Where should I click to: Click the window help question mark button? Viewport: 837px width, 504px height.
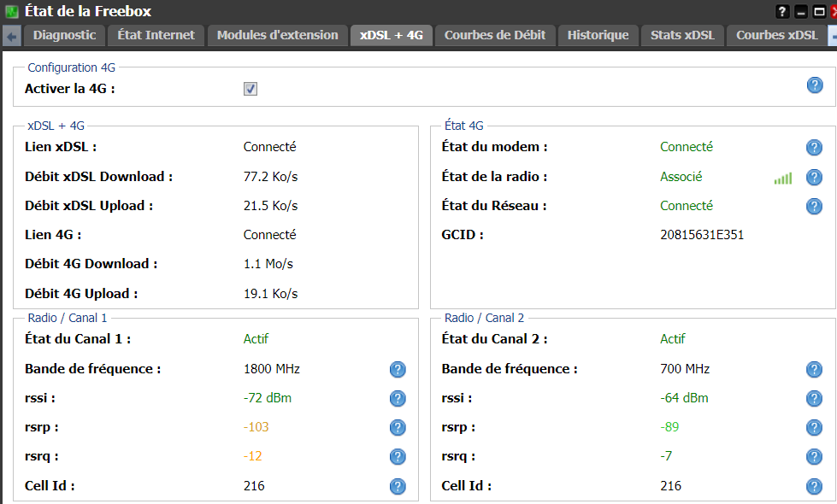[782, 12]
